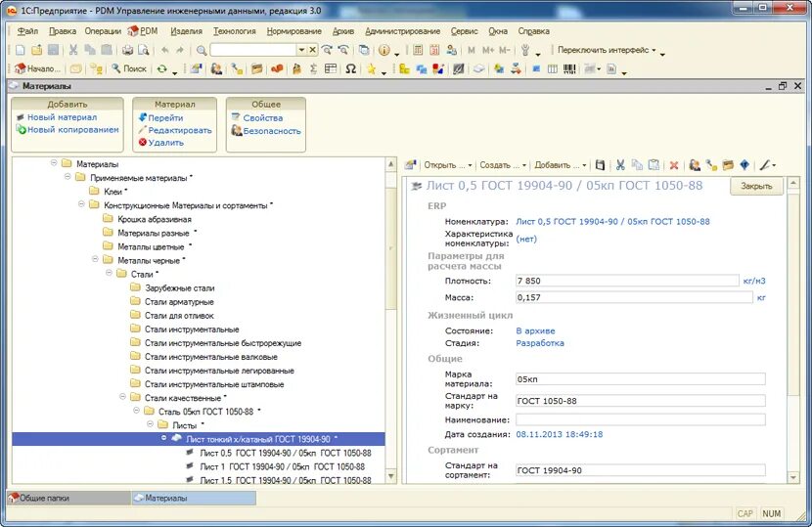Open the Создать dropdown
The width and height of the screenshot is (812, 527).
[503, 165]
